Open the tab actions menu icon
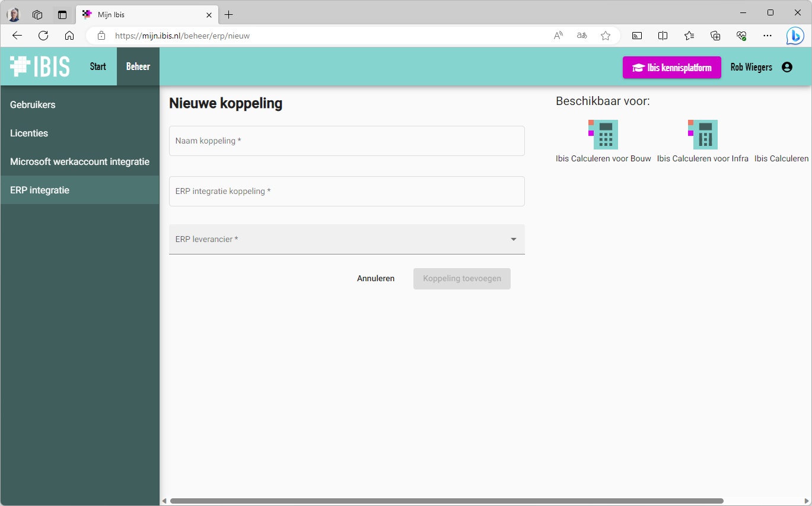This screenshot has height=506, width=812. click(62, 15)
